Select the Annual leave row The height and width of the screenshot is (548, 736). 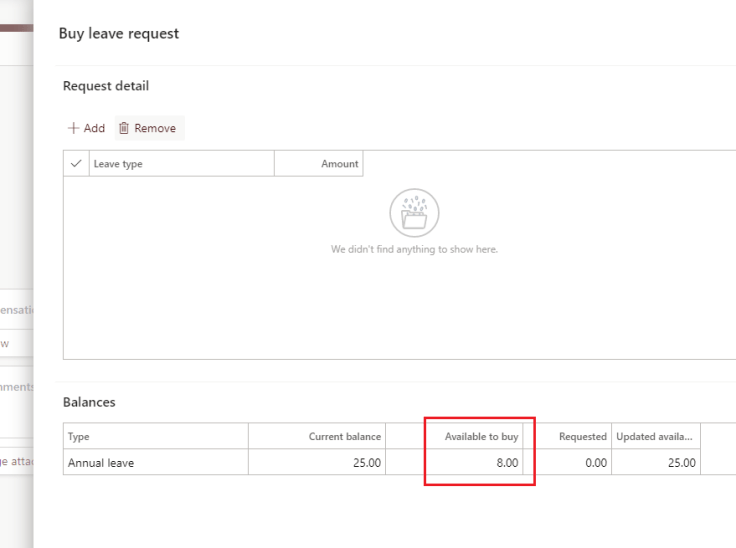(101, 463)
